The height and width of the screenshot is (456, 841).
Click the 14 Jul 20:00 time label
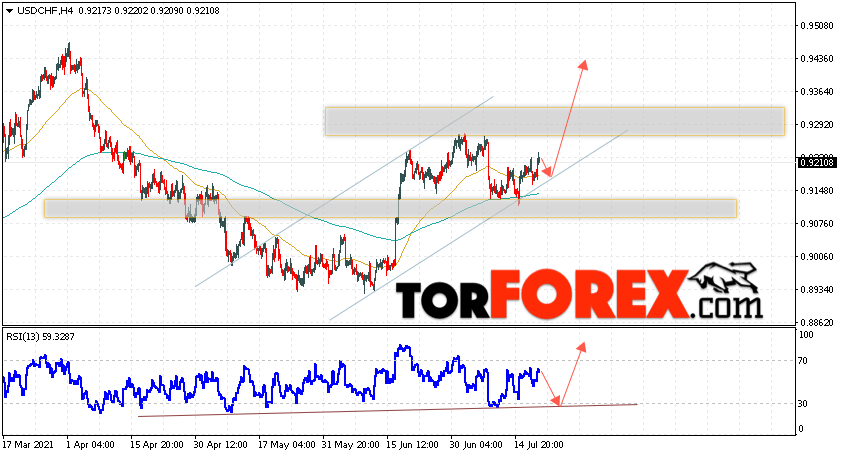pos(539,445)
